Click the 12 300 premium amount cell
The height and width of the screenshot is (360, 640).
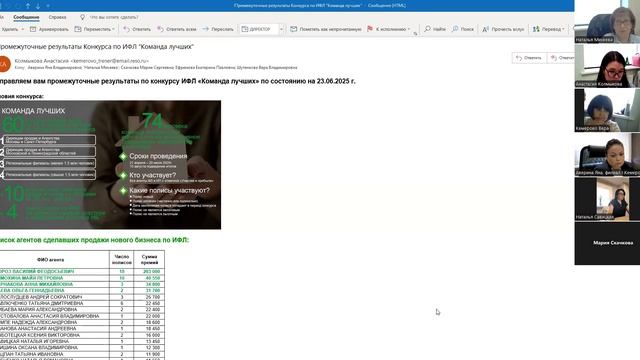click(x=149, y=348)
